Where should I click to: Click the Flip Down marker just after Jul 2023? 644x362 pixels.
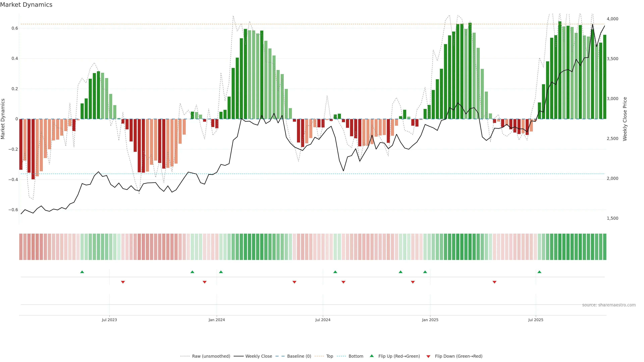point(123,282)
